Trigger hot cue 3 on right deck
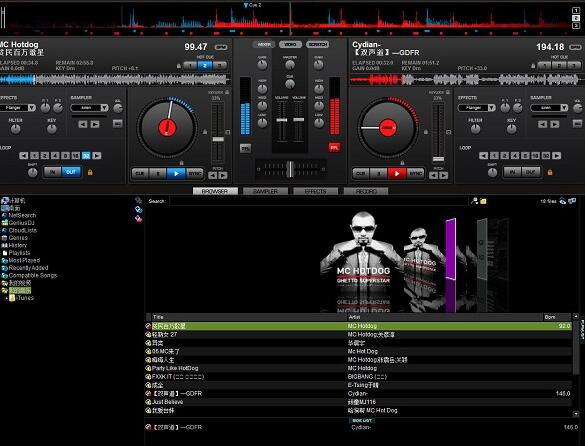The height and width of the screenshot is (446, 585). 573,66
